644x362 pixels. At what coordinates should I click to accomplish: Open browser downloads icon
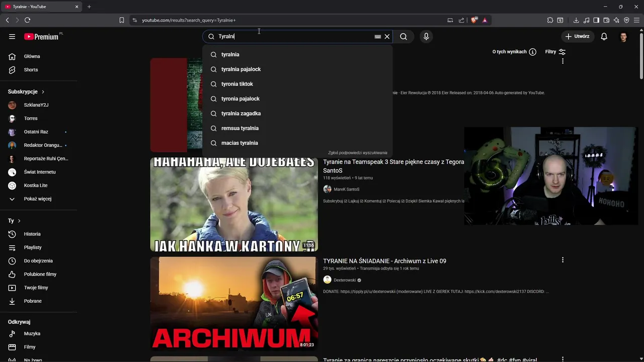coord(576,20)
